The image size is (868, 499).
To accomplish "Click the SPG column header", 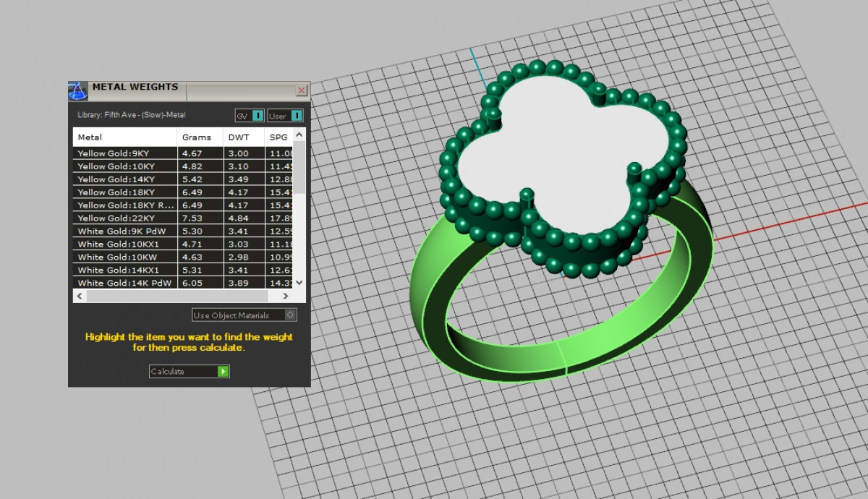I will pos(279,137).
